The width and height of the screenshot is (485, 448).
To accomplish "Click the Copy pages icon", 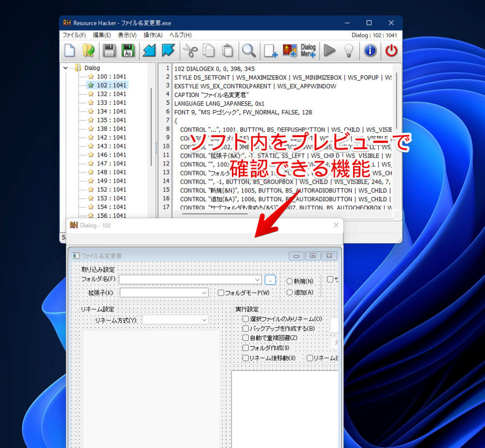I will [x=209, y=50].
